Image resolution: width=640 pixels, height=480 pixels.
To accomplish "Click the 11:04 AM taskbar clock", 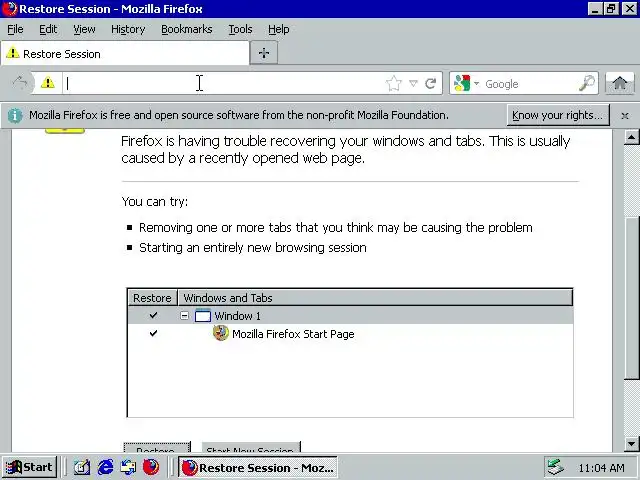I will [x=601, y=468].
